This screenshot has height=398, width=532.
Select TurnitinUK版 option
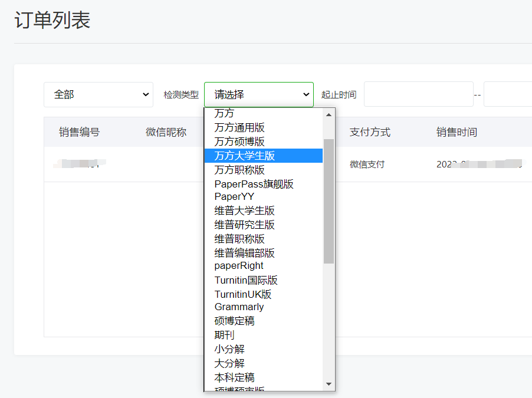(x=264, y=294)
